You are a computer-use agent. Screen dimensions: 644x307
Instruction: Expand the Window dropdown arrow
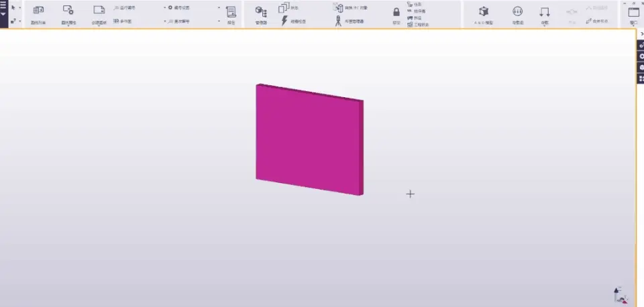tap(634, 27)
